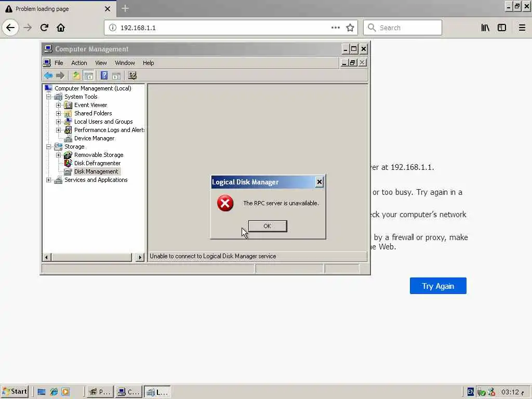This screenshot has width=532, height=399.
Task: Click Show Desktop icon in quick launch
Action: coord(42,392)
